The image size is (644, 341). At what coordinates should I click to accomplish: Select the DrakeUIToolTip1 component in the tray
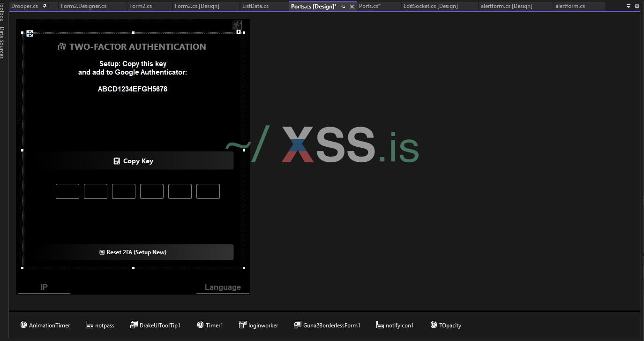point(155,325)
